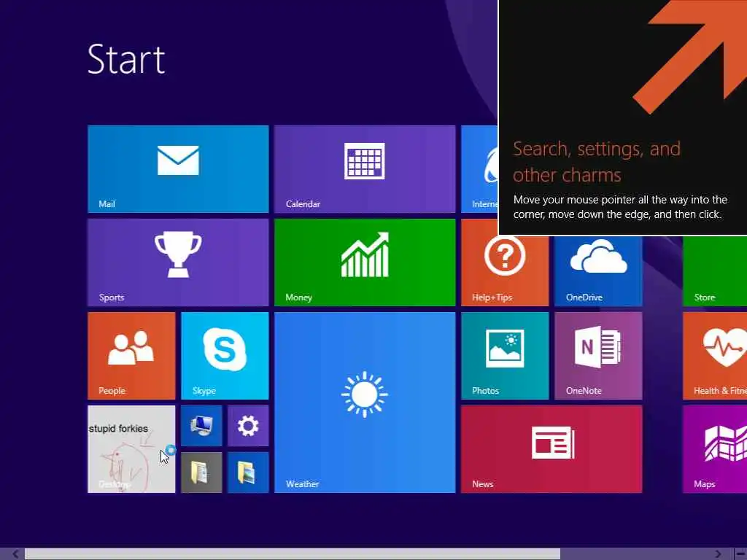Open the Pictures folder tile

tap(248, 472)
